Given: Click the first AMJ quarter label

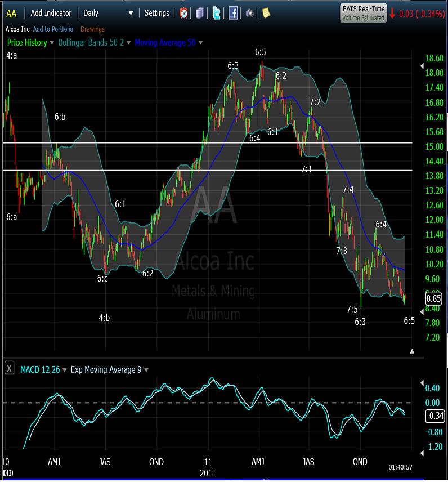Looking at the screenshot, I should tap(55, 462).
